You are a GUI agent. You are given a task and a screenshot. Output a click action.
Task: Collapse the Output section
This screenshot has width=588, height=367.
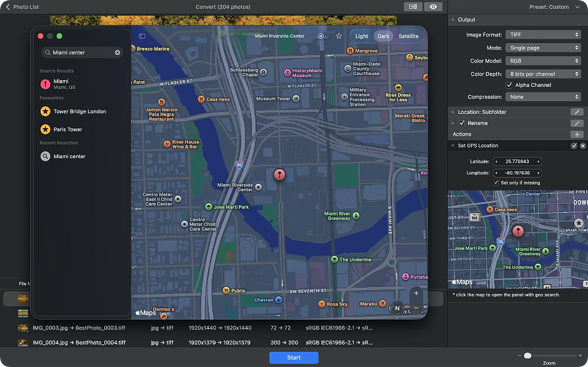pyautogui.click(x=453, y=19)
